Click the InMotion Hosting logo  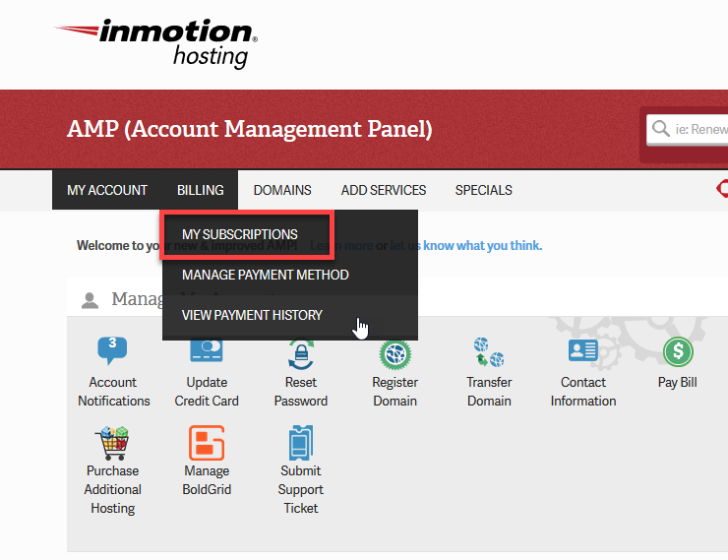[x=155, y=43]
